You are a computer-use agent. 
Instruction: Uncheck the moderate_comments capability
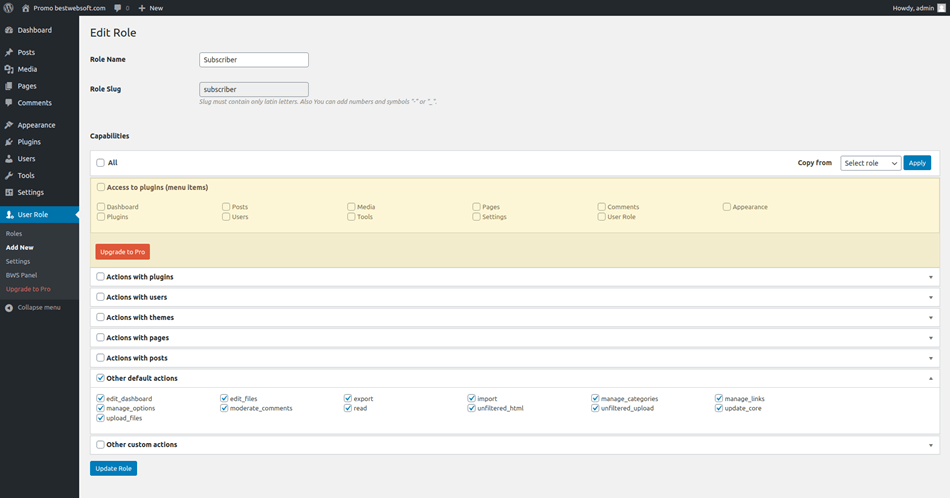[x=224, y=408]
